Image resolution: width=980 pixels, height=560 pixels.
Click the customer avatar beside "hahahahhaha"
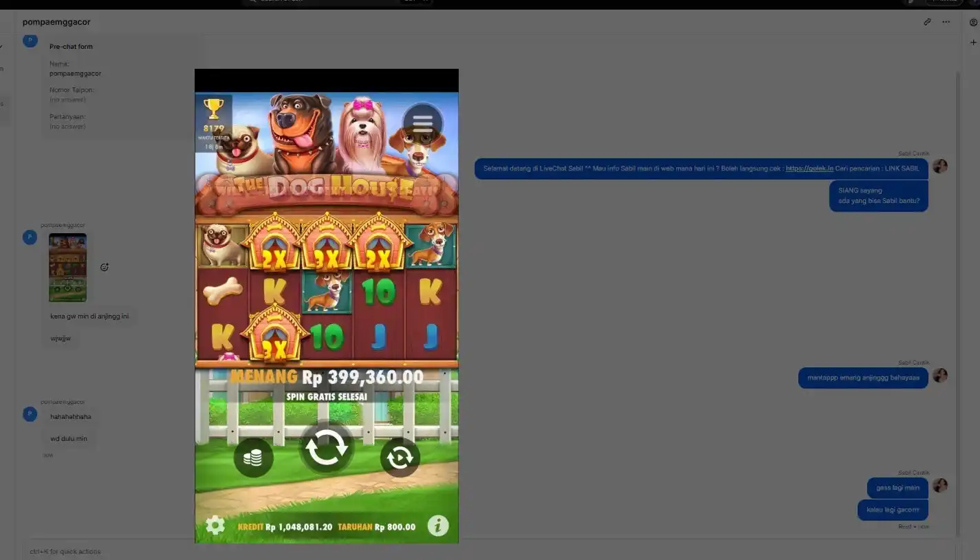tap(30, 413)
